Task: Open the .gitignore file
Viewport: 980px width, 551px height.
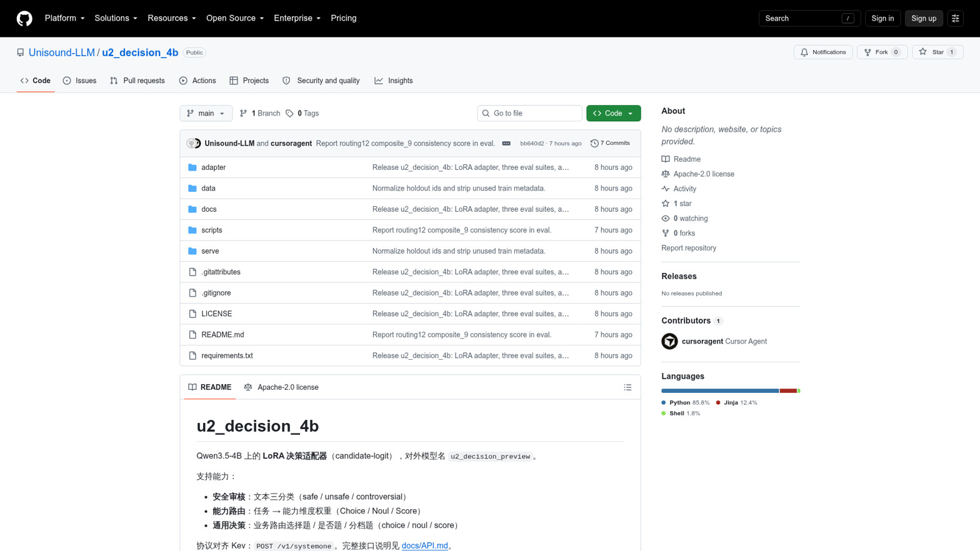Action: tap(216, 293)
